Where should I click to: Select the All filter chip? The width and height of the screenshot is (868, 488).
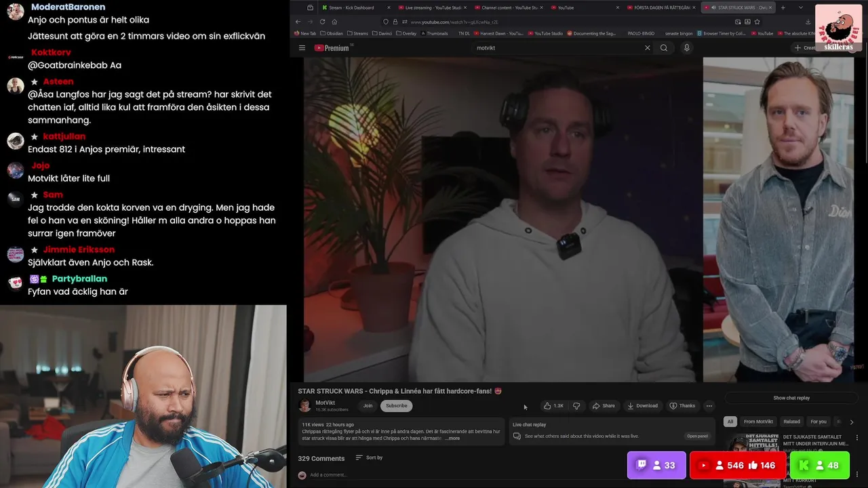730,422
